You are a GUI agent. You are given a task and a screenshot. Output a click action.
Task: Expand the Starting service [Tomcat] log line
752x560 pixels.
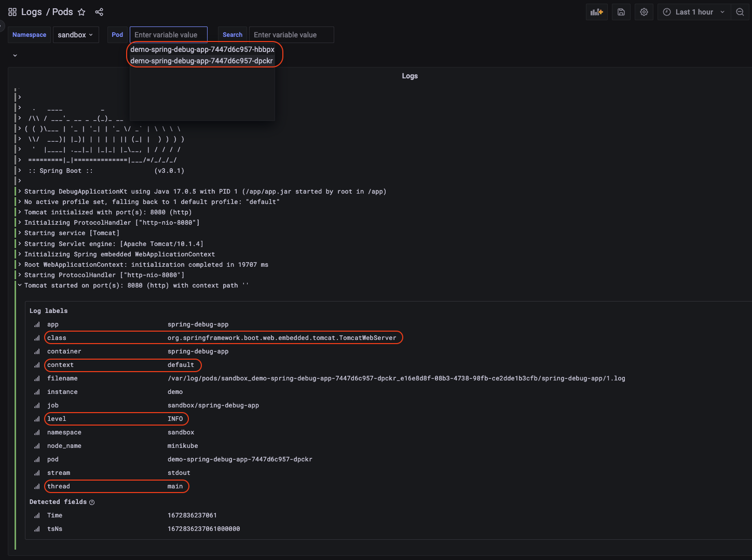click(x=20, y=233)
